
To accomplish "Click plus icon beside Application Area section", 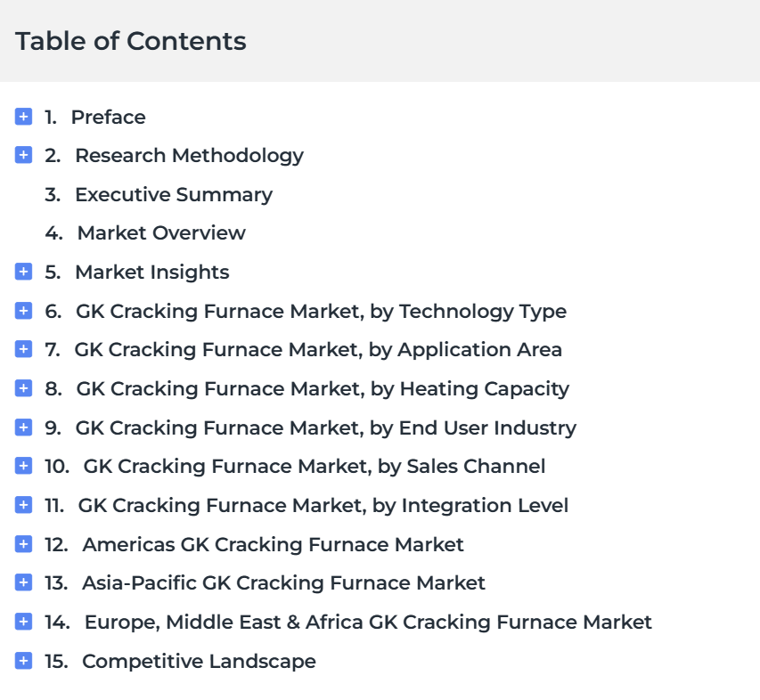I will tap(23, 349).
